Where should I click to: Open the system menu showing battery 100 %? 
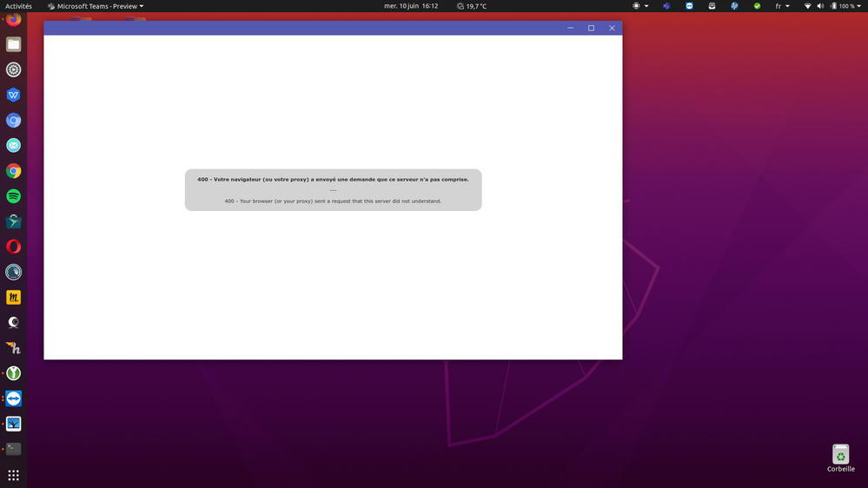[x=846, y=6]
